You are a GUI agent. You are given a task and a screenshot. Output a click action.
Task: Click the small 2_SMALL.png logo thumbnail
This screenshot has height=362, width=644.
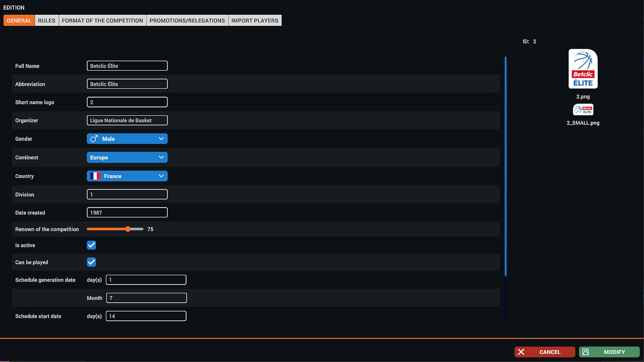583,110
